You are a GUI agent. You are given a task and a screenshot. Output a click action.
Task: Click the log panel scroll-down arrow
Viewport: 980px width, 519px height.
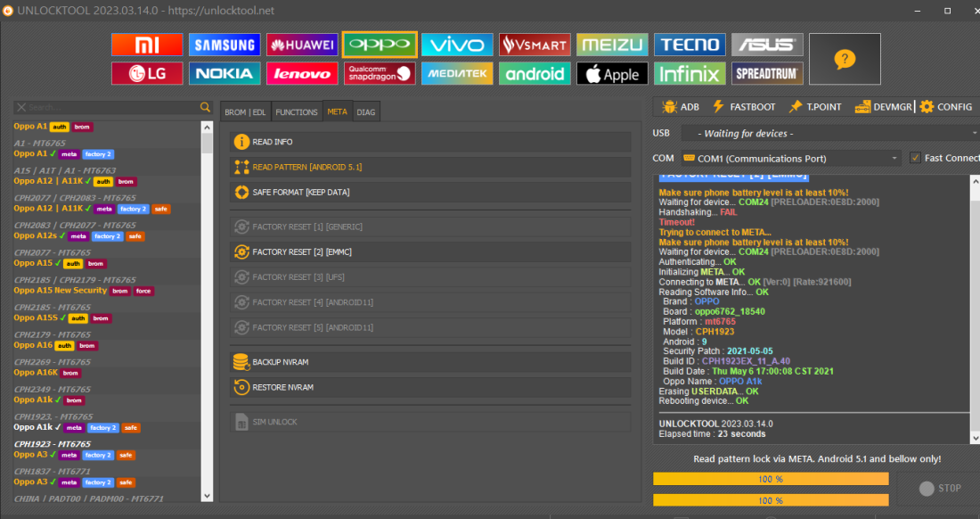click(975, 439)
